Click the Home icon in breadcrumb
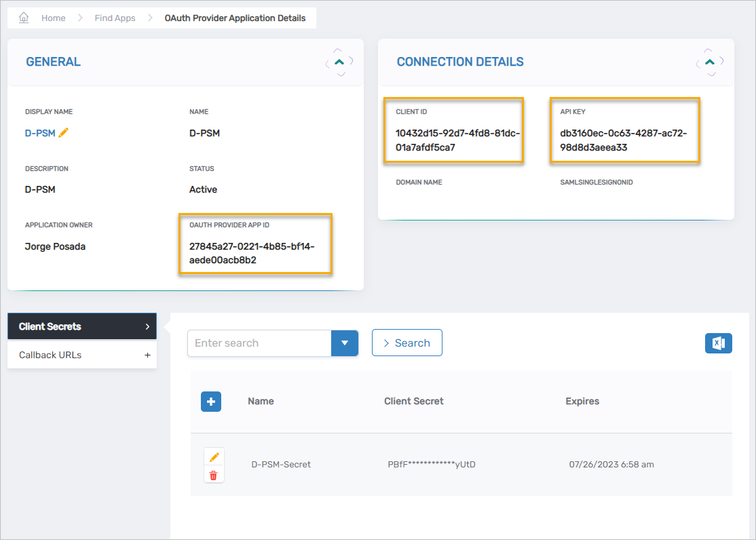The image size is (756, 540). coord(24,18)
